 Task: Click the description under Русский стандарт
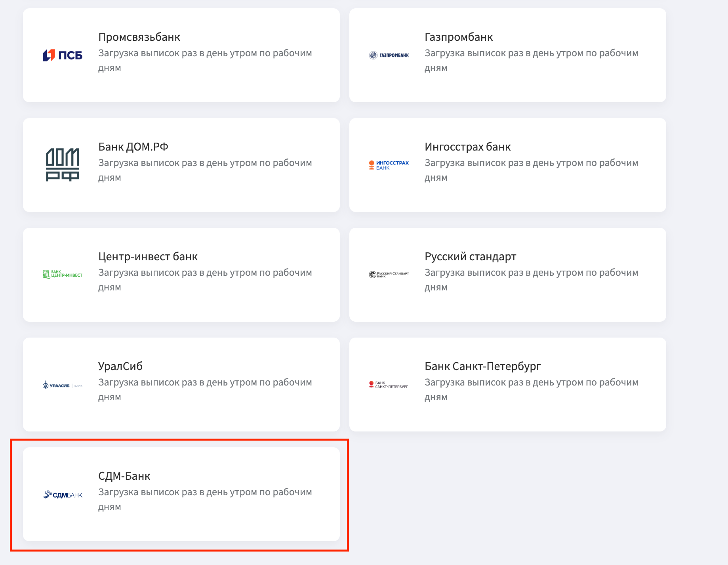pos(532,280)
